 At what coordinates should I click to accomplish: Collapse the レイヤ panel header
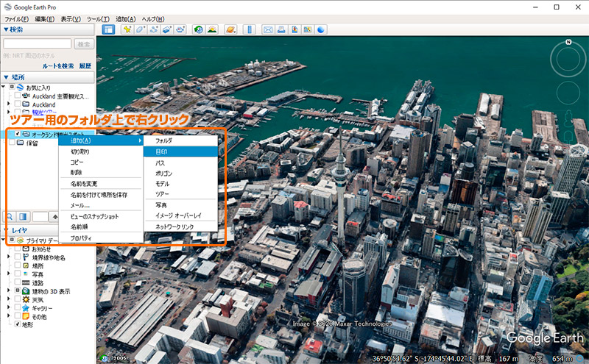point(30,230)
